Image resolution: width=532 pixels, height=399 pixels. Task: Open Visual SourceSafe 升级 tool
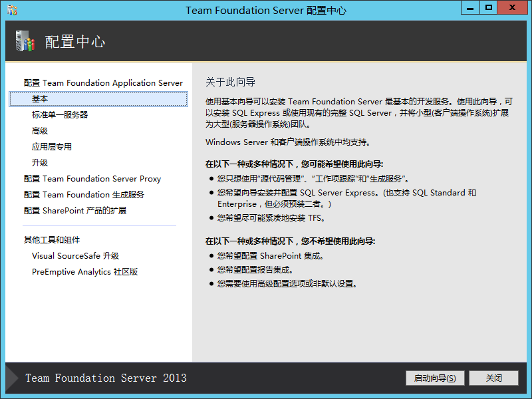[75, 256]
